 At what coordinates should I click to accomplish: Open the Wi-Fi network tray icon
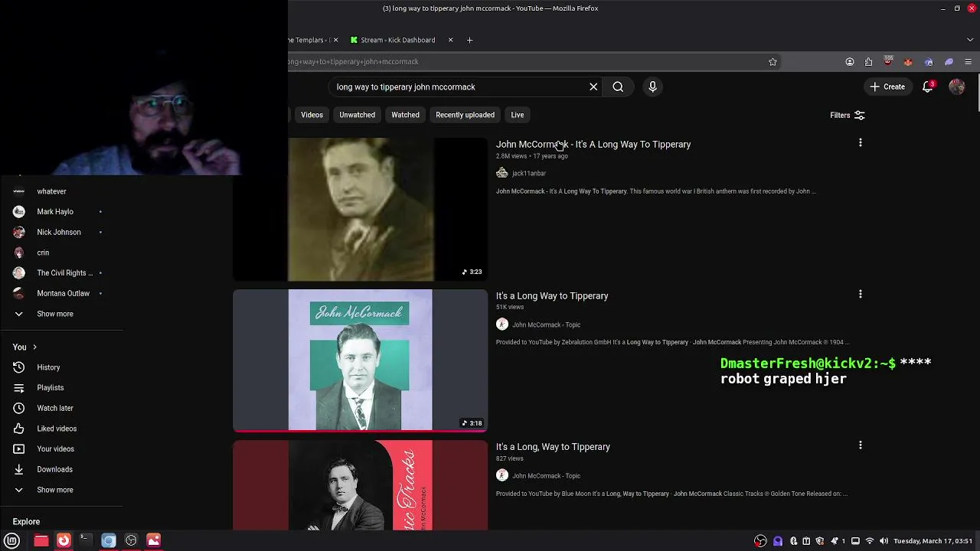tap(870, 541)
